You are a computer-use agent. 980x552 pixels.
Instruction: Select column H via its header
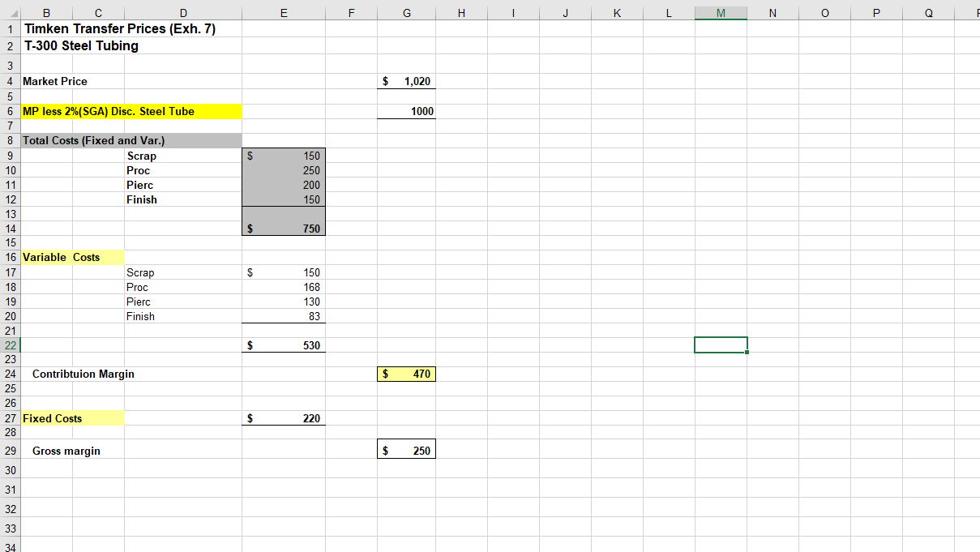[x=461, y=13]
